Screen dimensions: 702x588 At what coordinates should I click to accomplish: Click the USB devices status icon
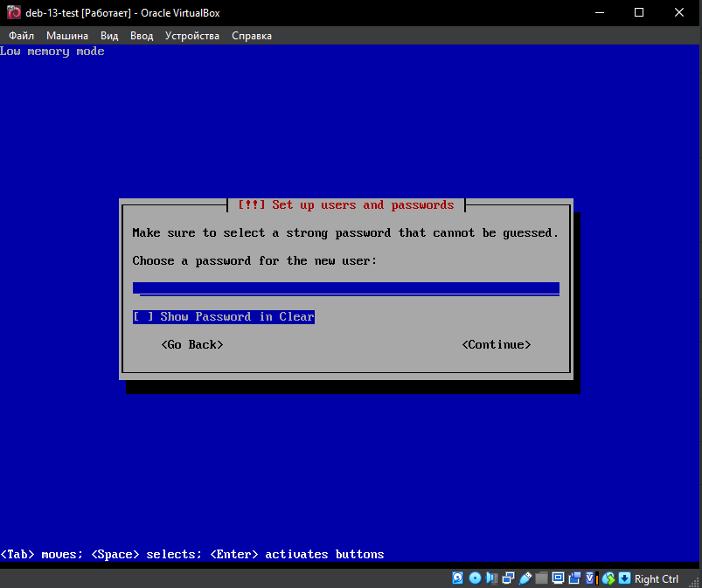pyautogui.click(x=525, y=578)
